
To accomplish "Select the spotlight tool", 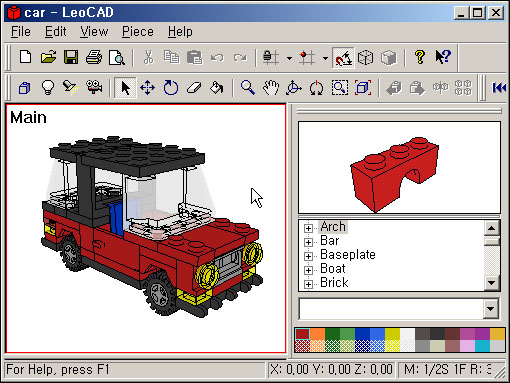I will [x=71, y=88].
